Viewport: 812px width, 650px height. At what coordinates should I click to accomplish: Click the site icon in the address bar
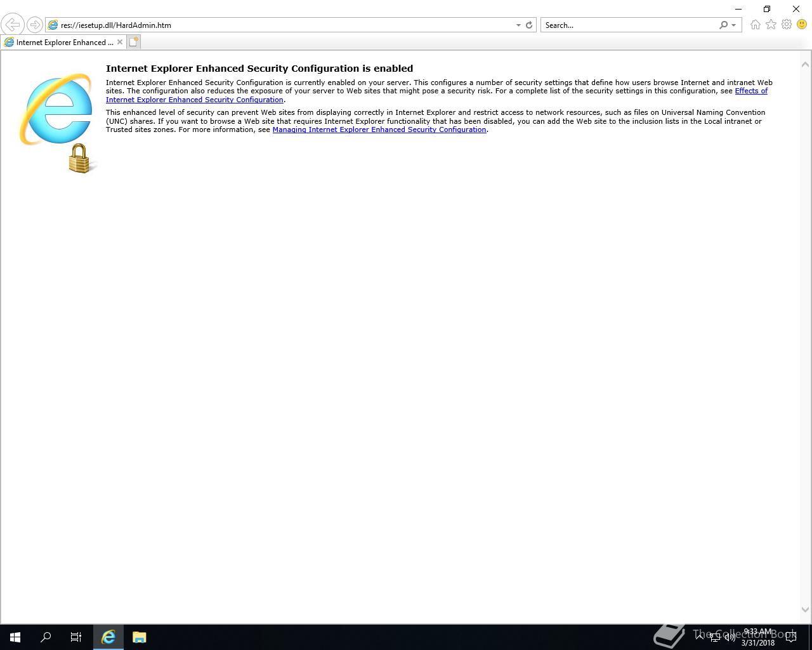(x=53, y=25)
